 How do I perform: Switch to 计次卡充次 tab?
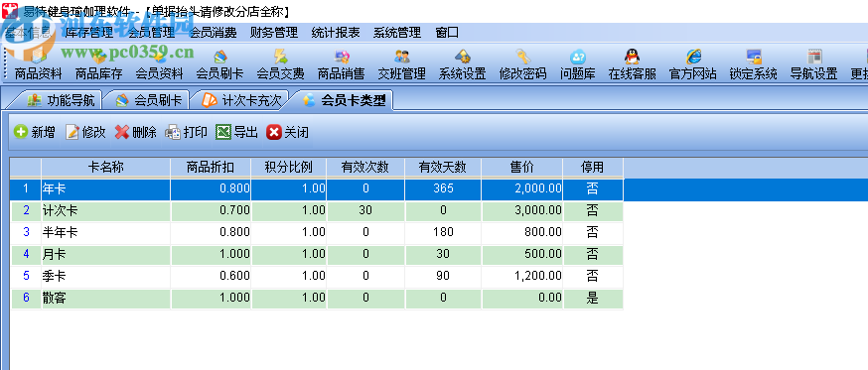[241, 100]
